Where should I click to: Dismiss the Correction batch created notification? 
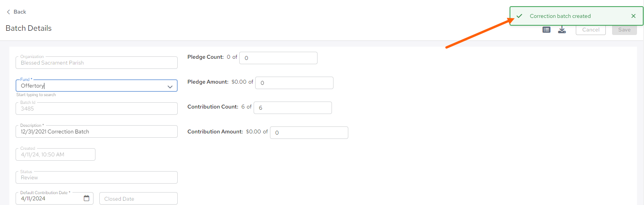[x=633, y=16]
